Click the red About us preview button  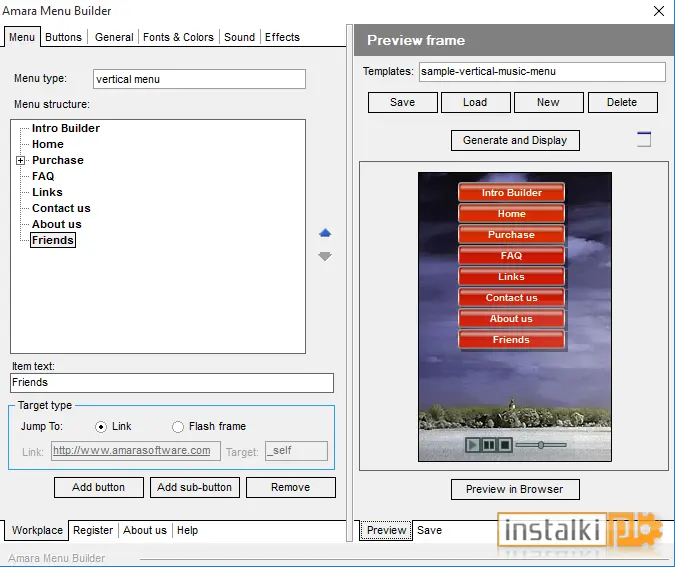click(511, 319)
